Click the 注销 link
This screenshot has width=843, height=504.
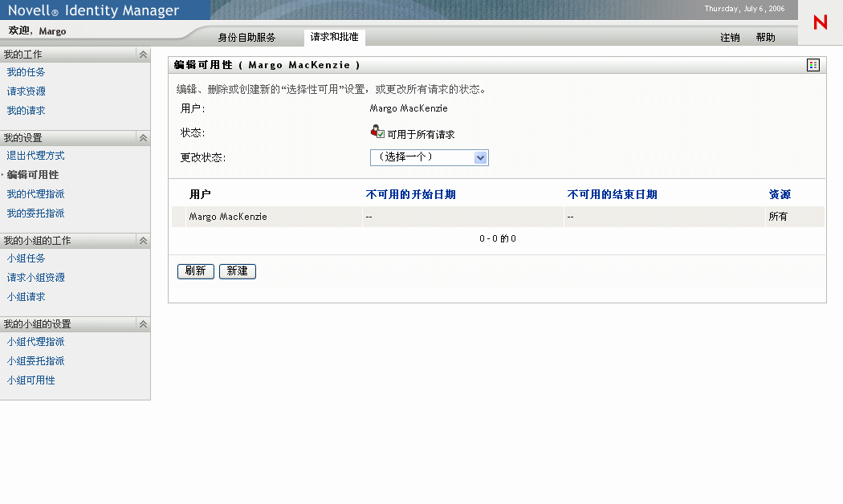pyautogui.click(x=730, y=37)
